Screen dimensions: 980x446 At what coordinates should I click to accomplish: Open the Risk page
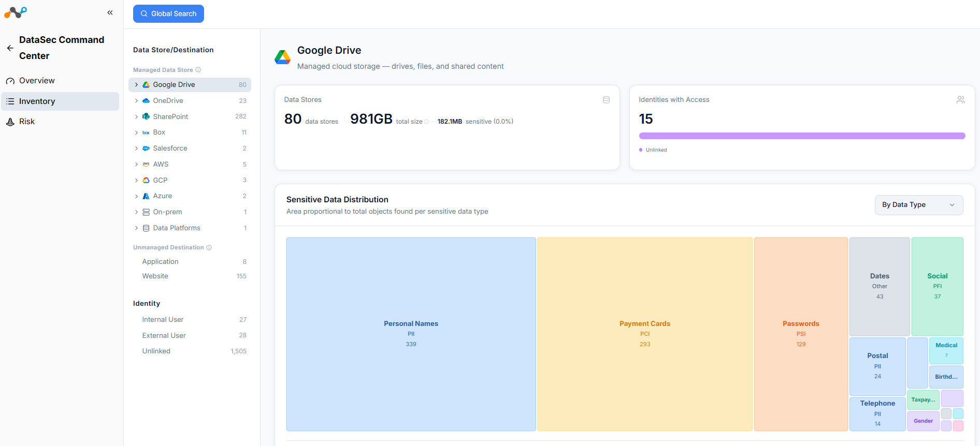60,122
